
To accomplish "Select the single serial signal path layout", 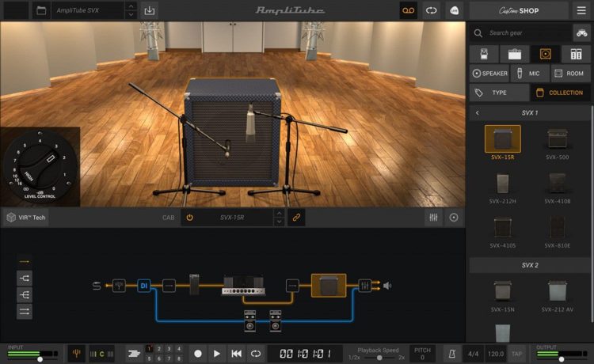I will click(x=25, y=261).
